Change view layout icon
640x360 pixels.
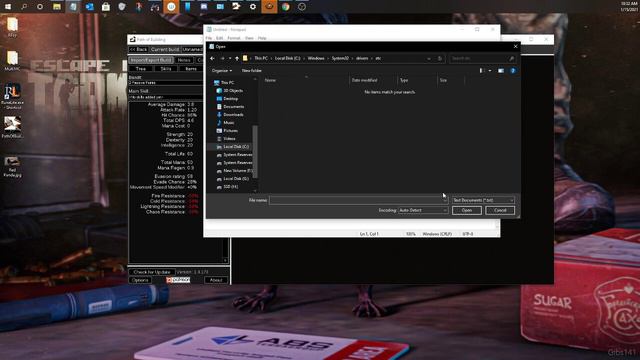[x=482, y=71]
